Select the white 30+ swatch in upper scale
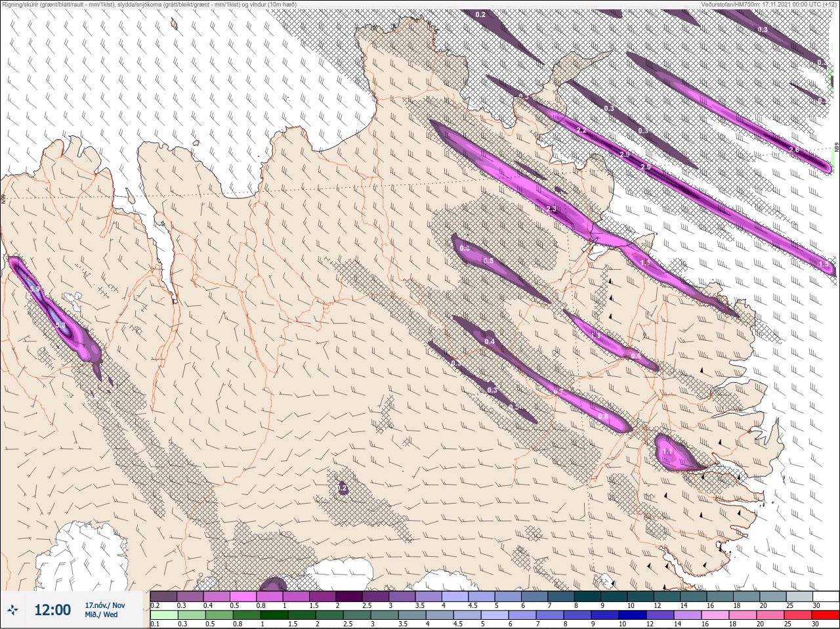Image resolution: width=840 pixels, height=629 pixels. coord(826,597)
